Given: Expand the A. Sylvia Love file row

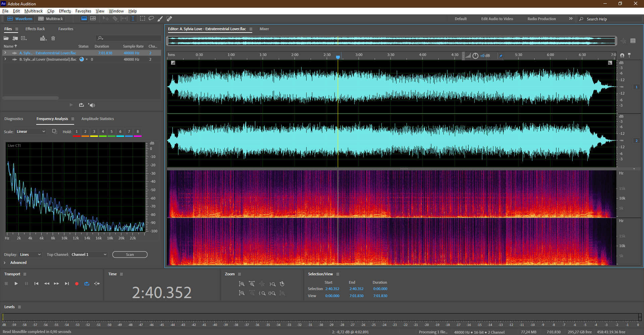Looking at the screenshot, I should [x=5, y=53].
